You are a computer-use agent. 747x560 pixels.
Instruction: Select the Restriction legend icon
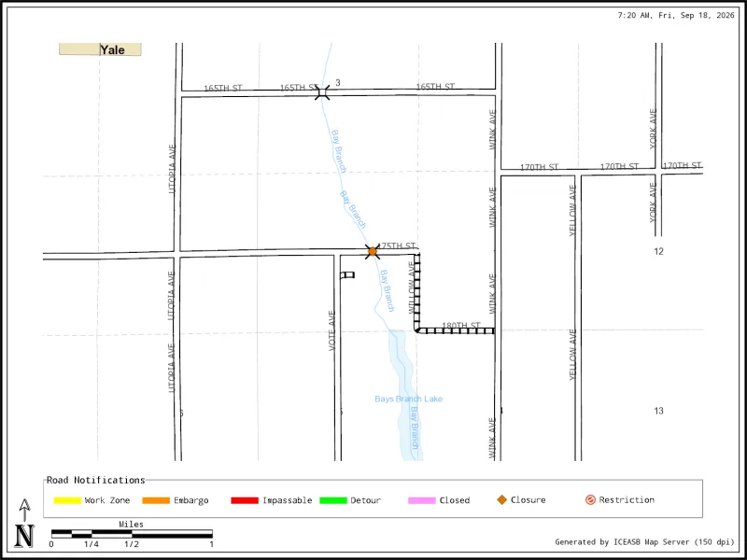[x=590, y=500]
